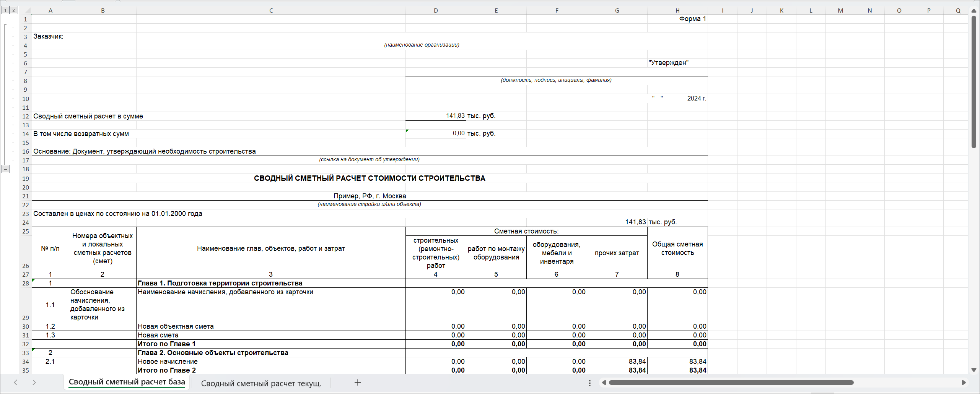The image size is (980, 394).
Task: Click outline level 2 button
Action: pyautogui.click(x=13, y=10)
